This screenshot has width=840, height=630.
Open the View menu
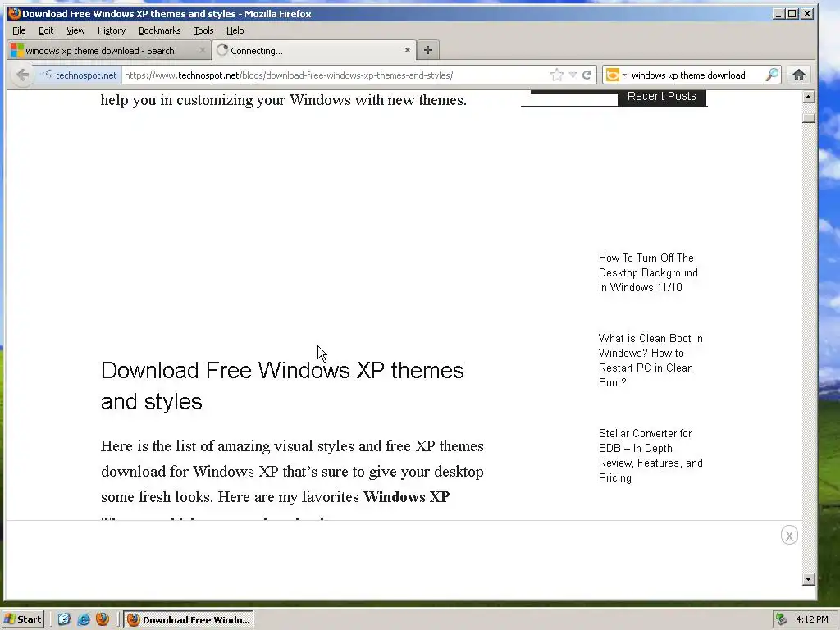coord(75,30)
